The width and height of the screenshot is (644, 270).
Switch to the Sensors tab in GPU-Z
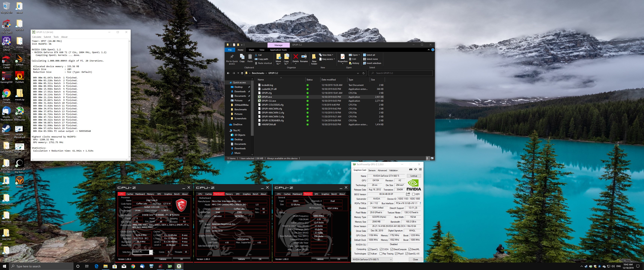(x=372, y=170)
